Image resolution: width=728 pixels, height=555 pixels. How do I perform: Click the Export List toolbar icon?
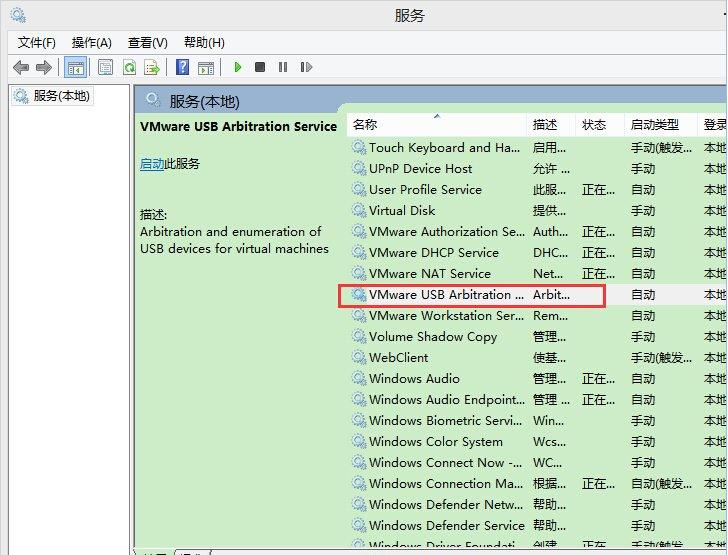point(152,67)
